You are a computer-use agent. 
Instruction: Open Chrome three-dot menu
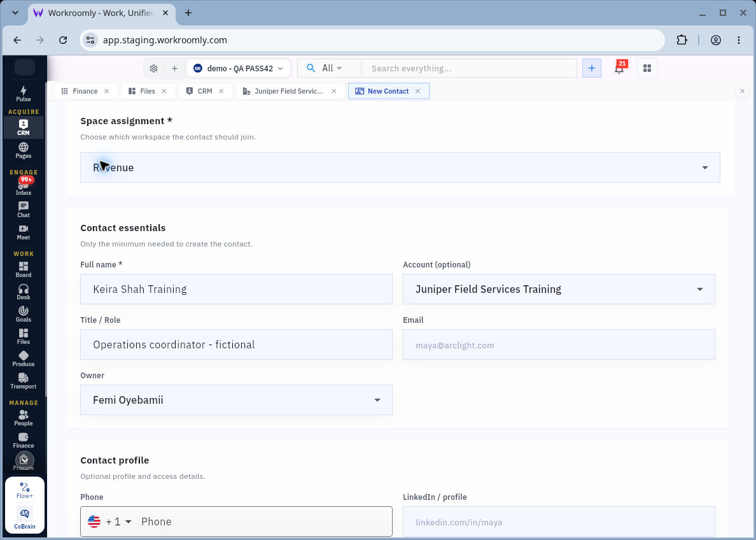tap(739, 40)
